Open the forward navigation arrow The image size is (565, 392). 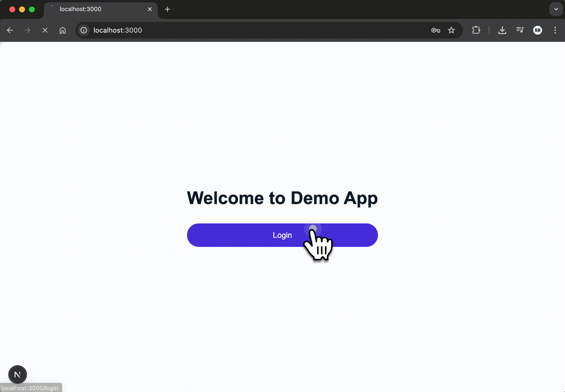pyautogui.click(x=27, y=30)
